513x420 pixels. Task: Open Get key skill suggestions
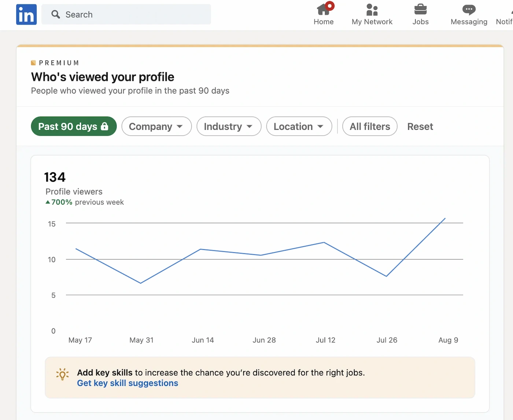pyautogui.click(x=127, y=383)
